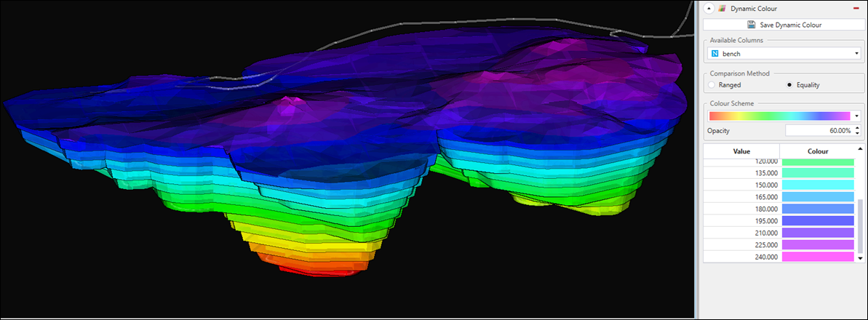The height and width of the screenshot is (320, 868).
Task: Click the colour swatch for value 150.000
Action: [816, 186]
